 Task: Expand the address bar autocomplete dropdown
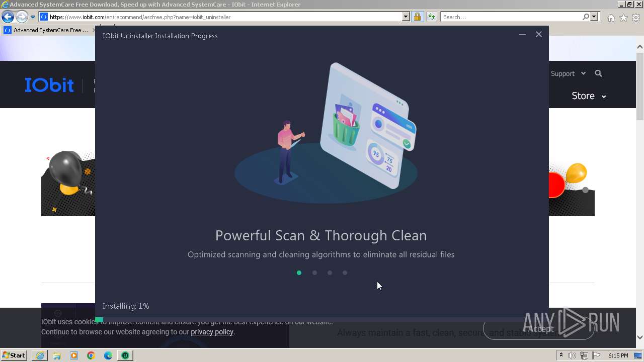[406, 17]
